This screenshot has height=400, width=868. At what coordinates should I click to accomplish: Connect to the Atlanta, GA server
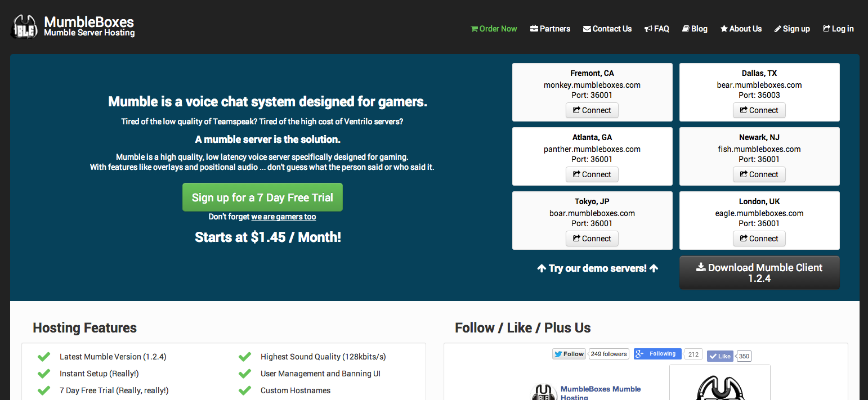592,174
